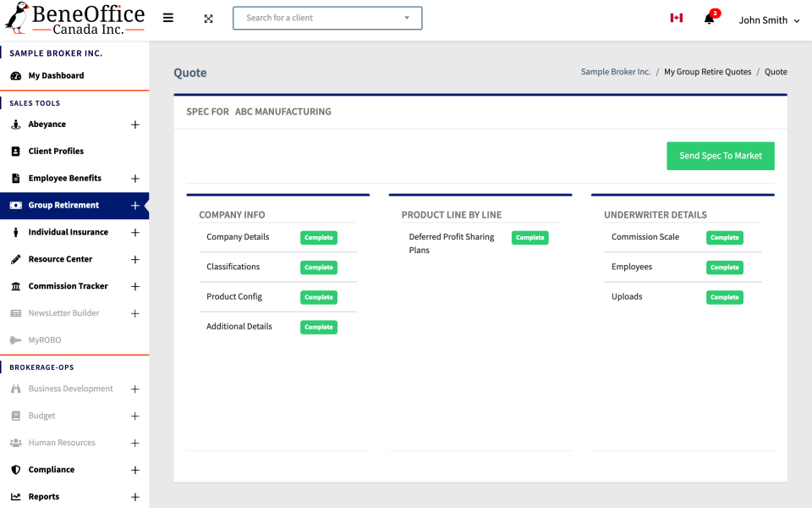
Task: Click the Canada flag language icon
Action: click(675, 17)
